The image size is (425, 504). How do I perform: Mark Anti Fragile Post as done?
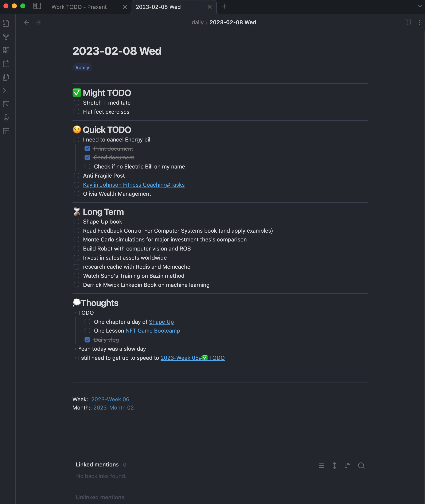tap(76, 176)
